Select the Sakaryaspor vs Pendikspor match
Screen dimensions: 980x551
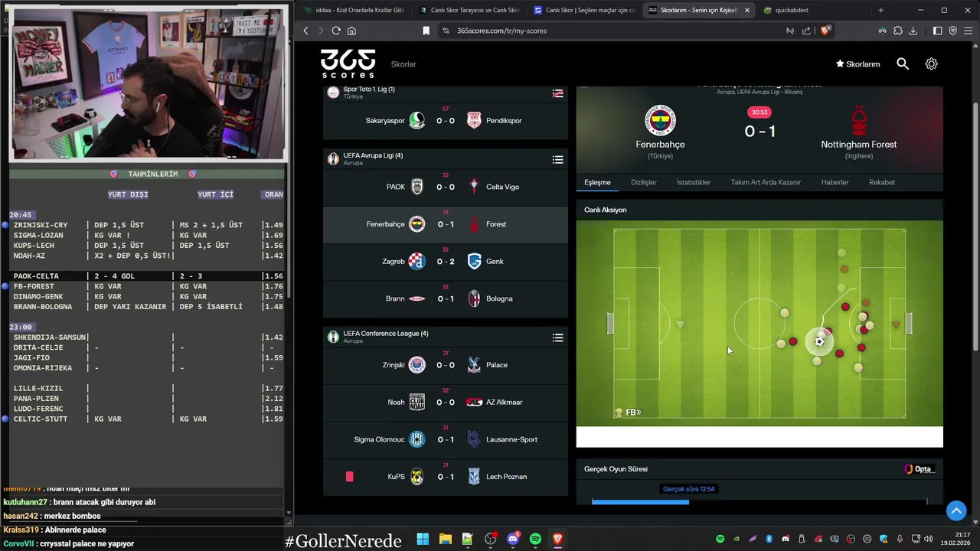(446, 120)
